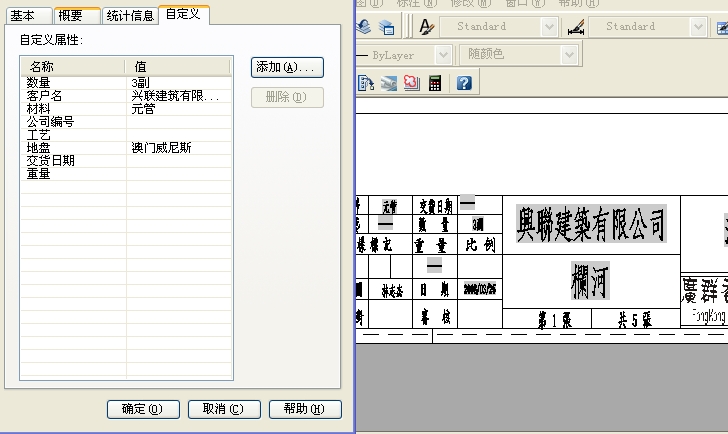This screenshot has height=434, width=728.
Task: Click the 共5張 total sheets cell
Action: (635, 319)
